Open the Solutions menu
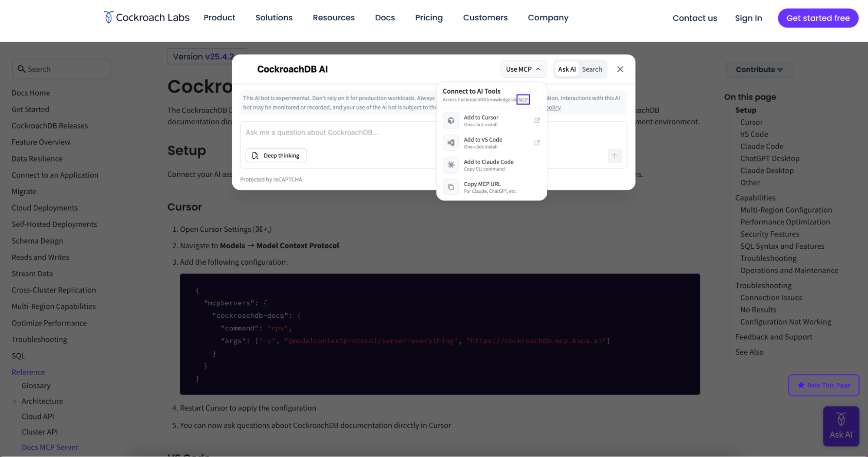 [x=274, y=18]
